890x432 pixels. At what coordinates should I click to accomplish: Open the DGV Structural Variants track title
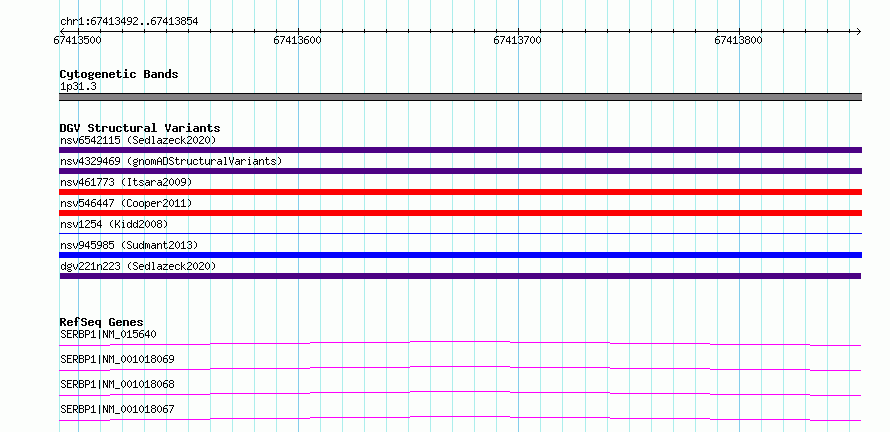click(140, 128)
